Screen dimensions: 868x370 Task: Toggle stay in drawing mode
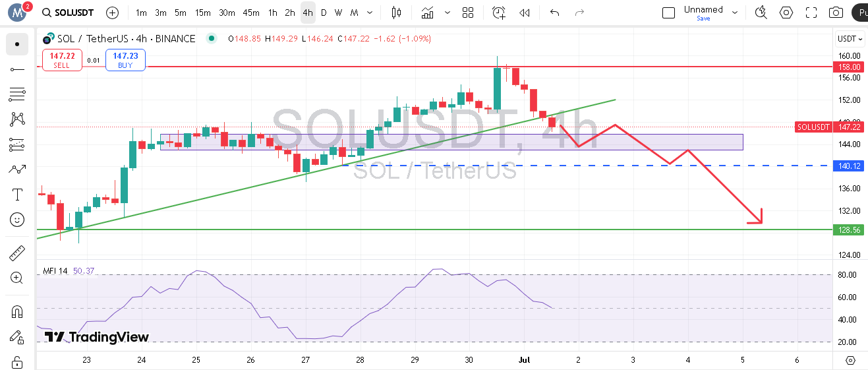tap(17, 337)
